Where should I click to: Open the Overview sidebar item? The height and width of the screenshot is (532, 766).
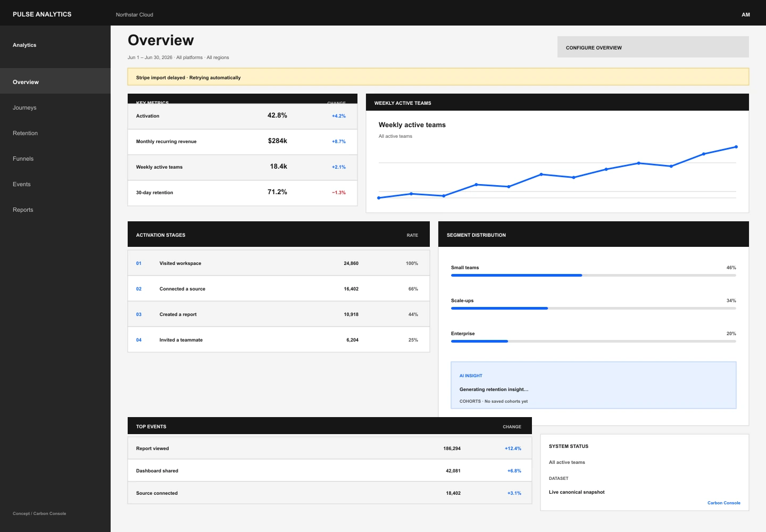pos(55,82)
